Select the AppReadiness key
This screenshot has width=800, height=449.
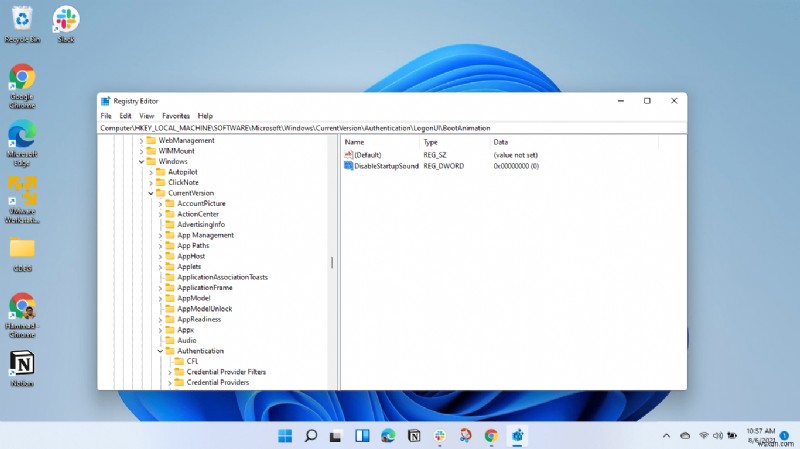point(199,319)
